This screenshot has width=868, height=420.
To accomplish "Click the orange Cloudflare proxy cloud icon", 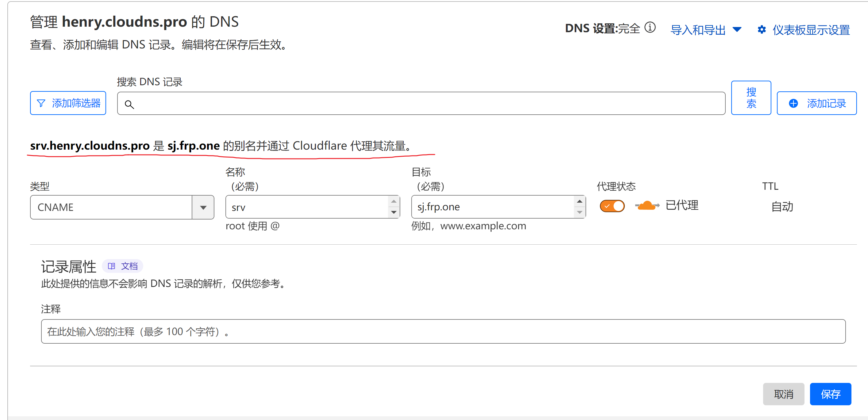I will pos(646,205).
